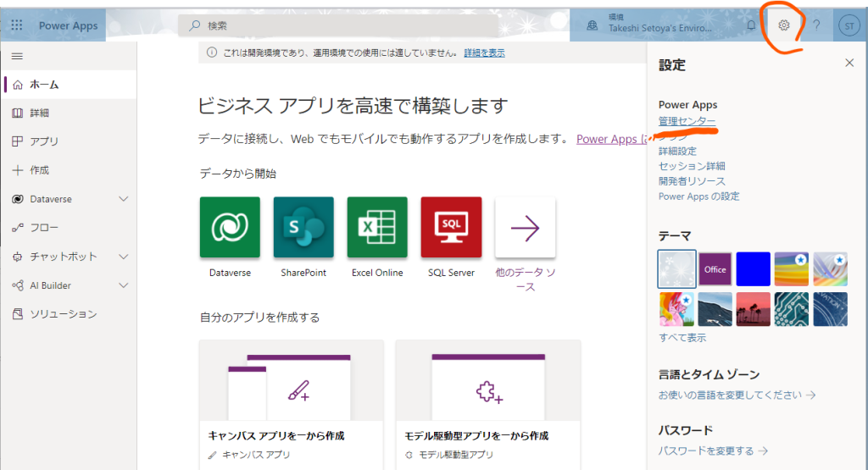Open the 管理センター link
This screenshot has width=868, height=470.
[x=687, y=120]
